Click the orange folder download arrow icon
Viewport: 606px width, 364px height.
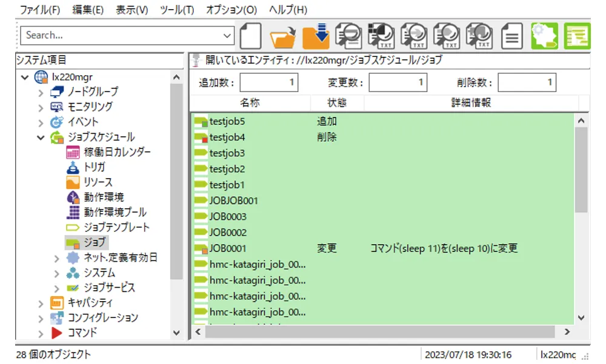[x=316, y=36]
